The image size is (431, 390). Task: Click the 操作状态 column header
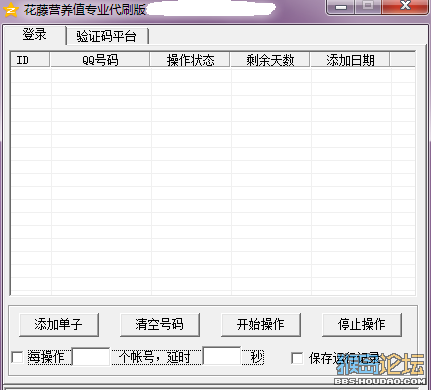tap(190, 60)
